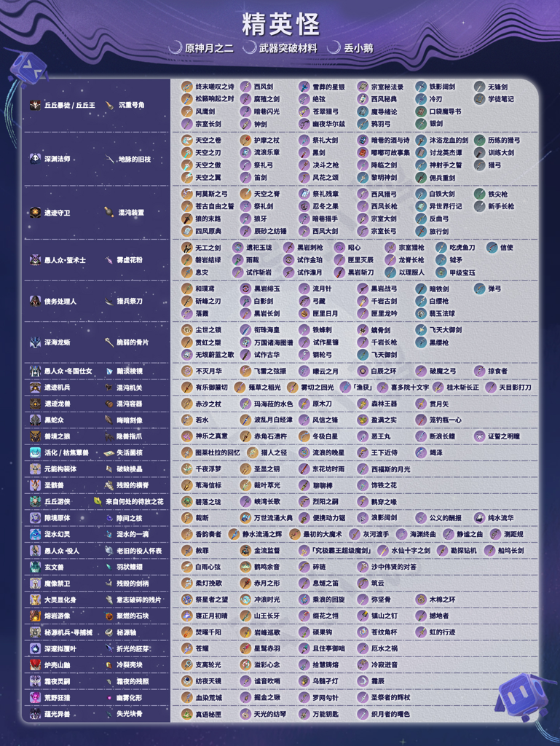Click the 债务处理人 enemy icon
Image resolution: width=560 pixels, height=746 pixels.
tap(35, 301)
